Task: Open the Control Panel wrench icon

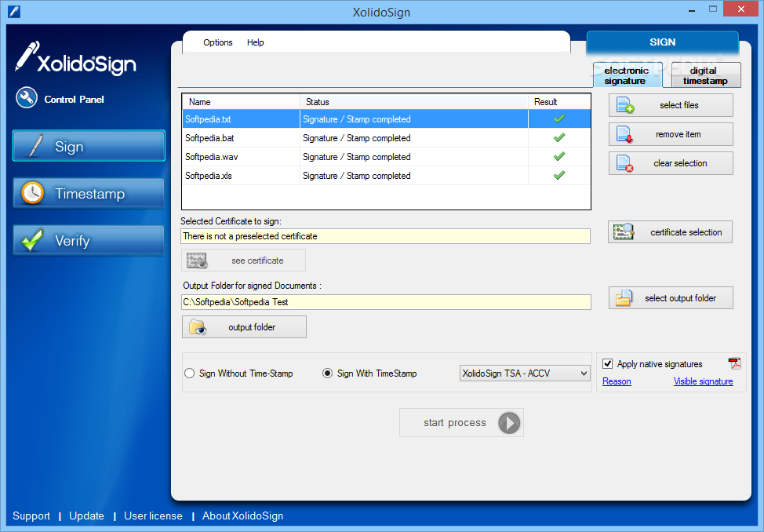Action: [27, 98]
